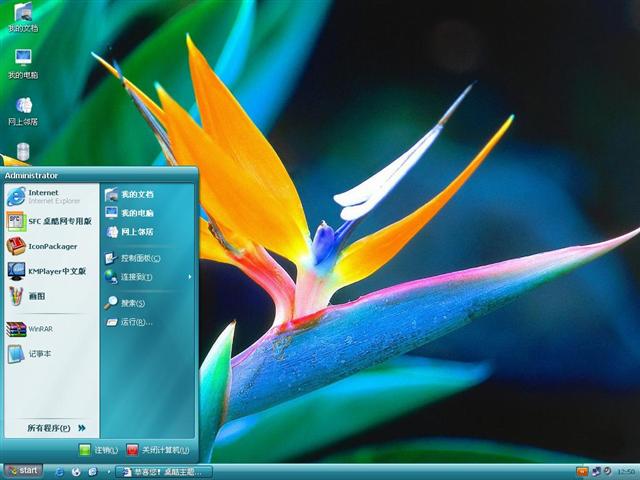The height and width of the screenshot is (480, 640).
Task: Click the taskbar clock showing 12:50
Action: click(x=626, y=472)
